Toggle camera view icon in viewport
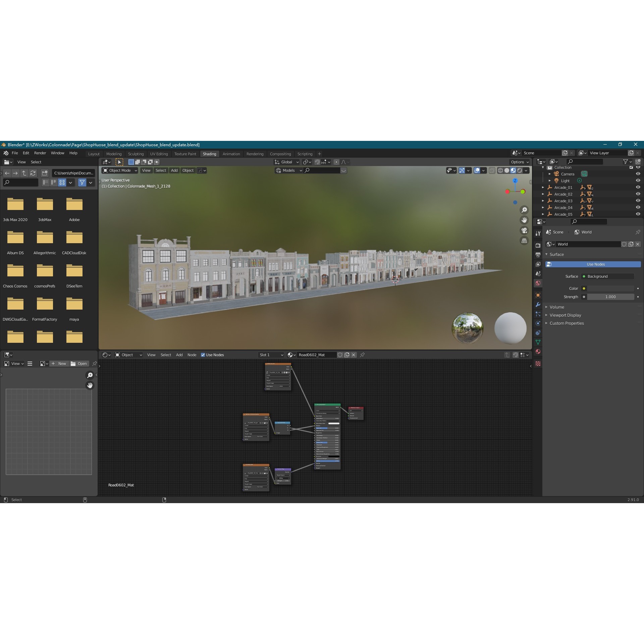 524,230
